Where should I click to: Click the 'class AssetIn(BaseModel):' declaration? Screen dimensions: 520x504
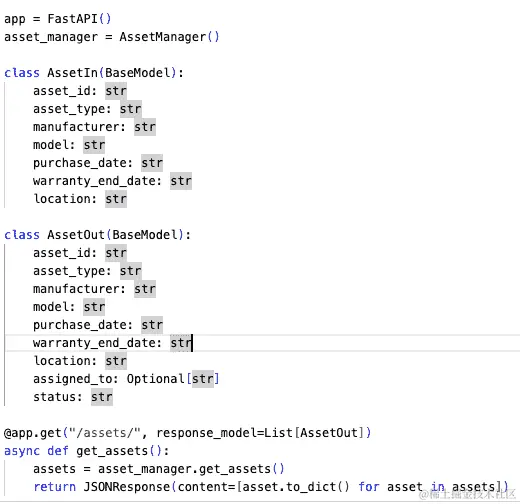click(94, 73)
